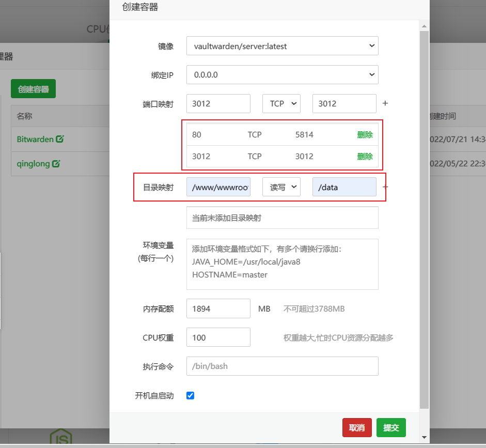
Task: Open the qinglong container link
Action: click(33, 164)
